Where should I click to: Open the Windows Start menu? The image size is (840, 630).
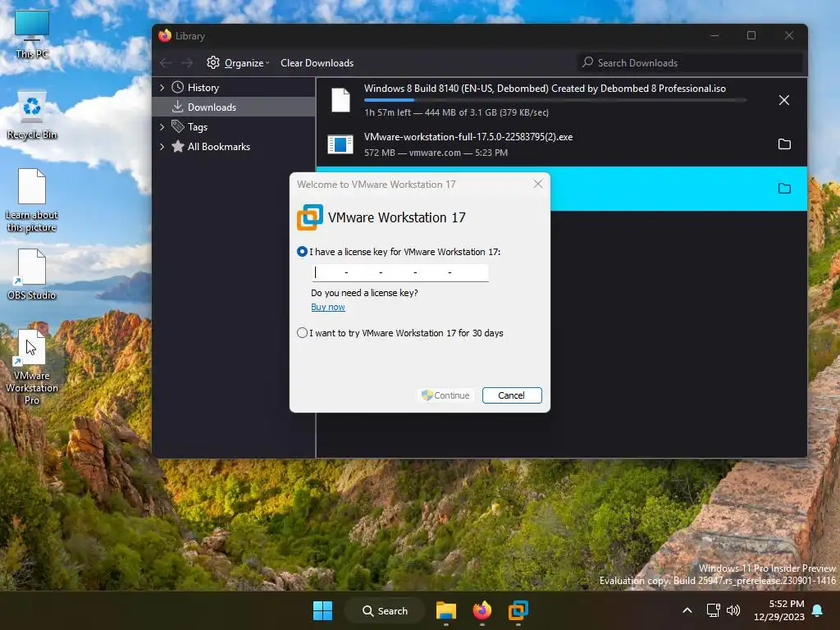pyautogui.click(x=322, y=610)
